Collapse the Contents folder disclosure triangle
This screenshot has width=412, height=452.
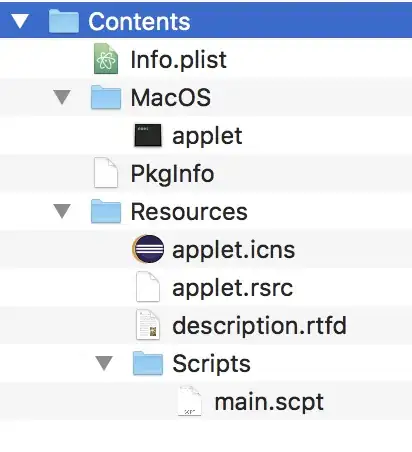click(20, 21)
